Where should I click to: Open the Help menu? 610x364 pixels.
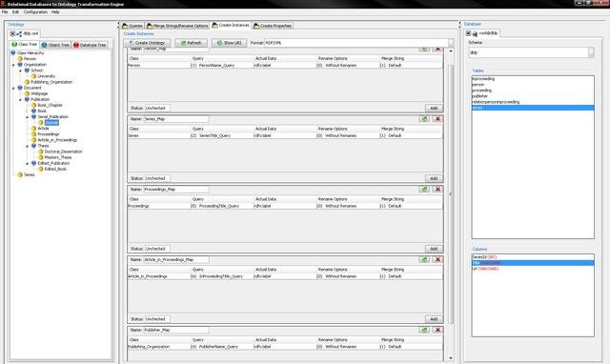pos(55,12)
